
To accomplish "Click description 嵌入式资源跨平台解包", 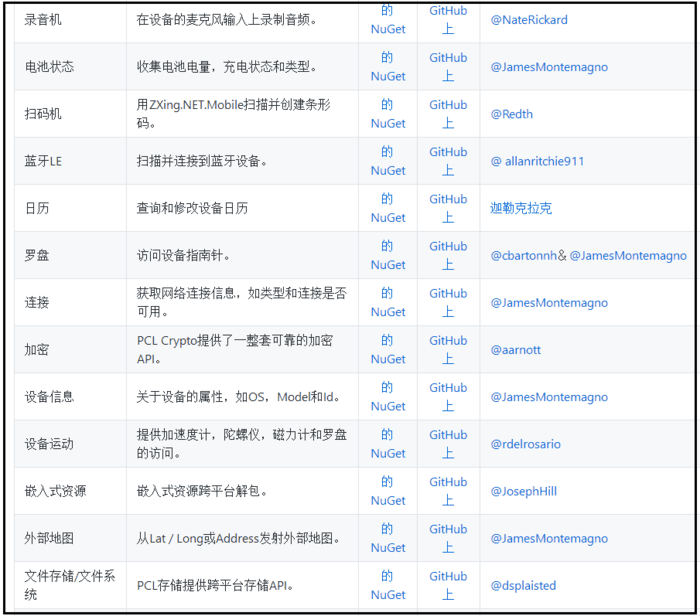I will click(202, 491).
